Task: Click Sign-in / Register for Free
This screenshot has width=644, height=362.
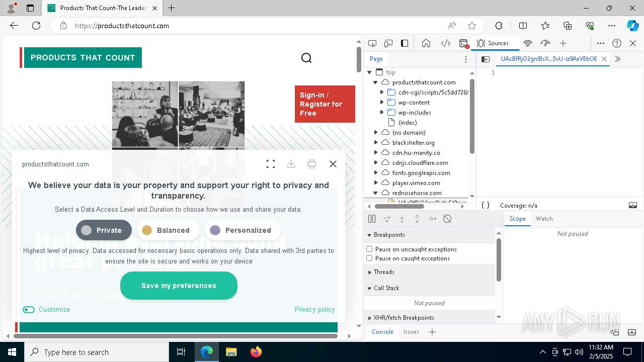Action: tap(325, 104)
